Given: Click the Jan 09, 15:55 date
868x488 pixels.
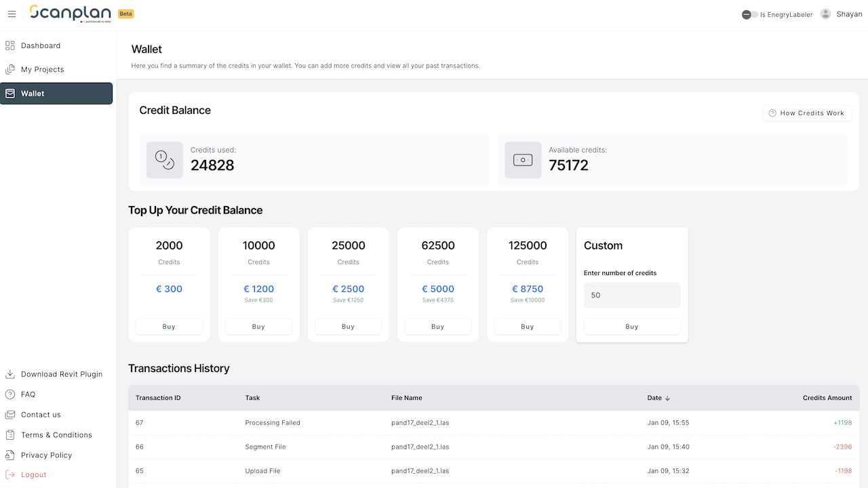Looking at the screenshot, I should point(668,423).
